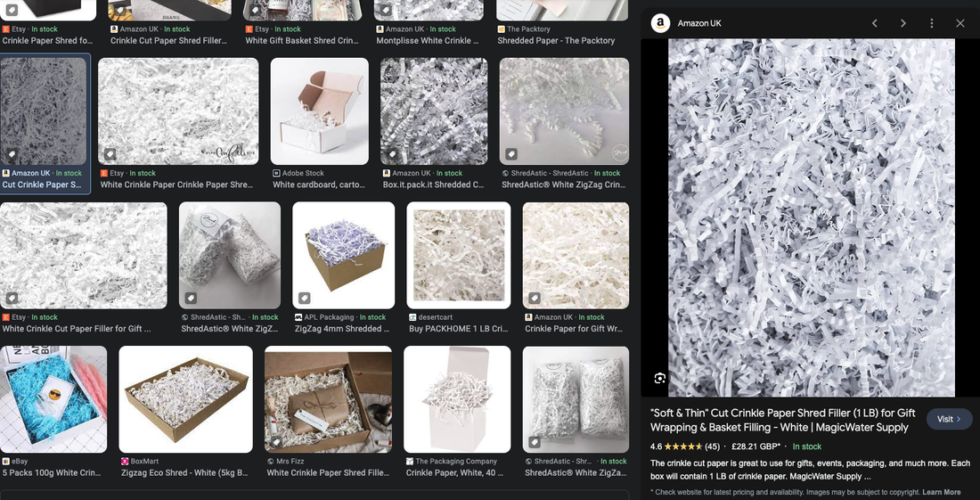Click product tag icon on ShredAstic two bags thumbnail

point(535,442)
